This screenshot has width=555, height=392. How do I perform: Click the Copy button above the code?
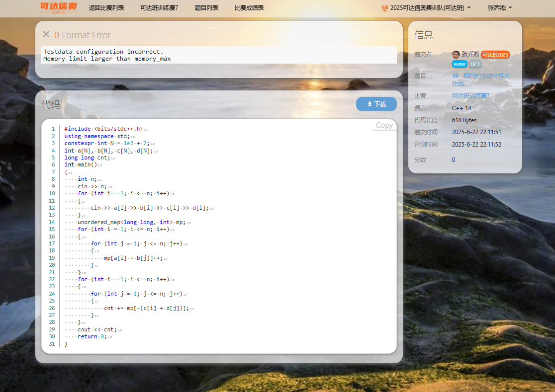click(384, 125)
